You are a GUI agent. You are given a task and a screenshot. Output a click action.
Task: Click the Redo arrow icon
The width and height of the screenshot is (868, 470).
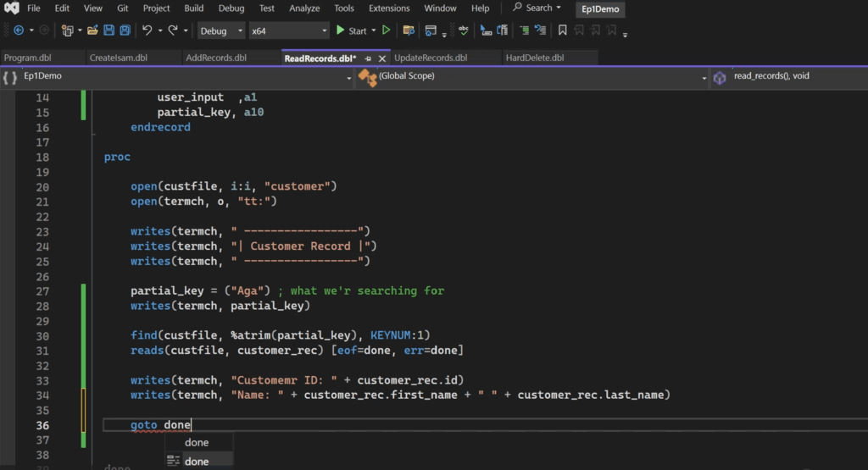[173, 30]
